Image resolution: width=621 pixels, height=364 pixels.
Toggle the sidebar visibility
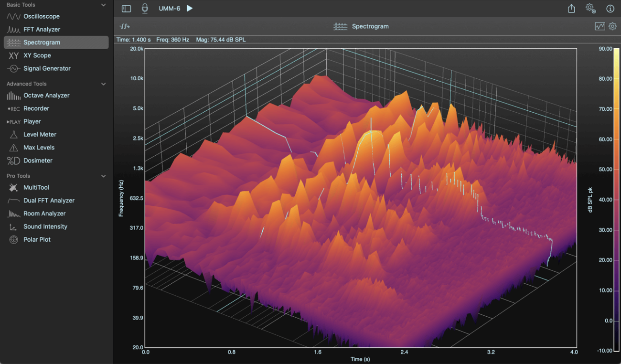126,9
